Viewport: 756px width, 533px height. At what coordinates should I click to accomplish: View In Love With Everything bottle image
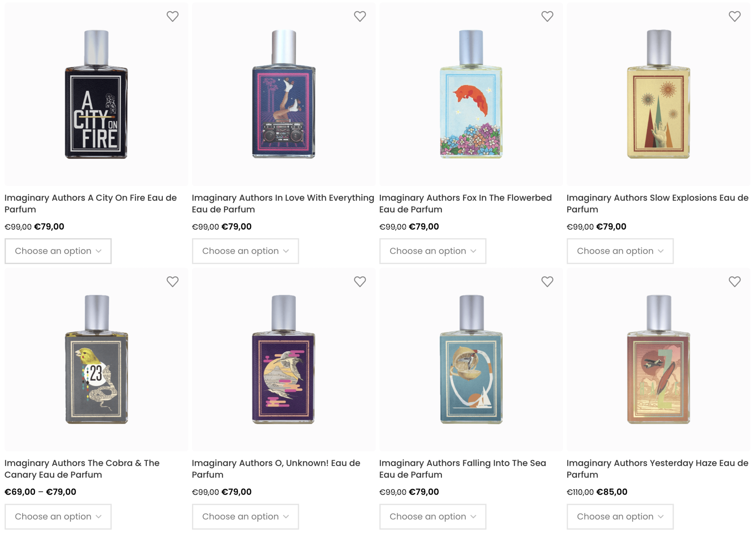283,94
